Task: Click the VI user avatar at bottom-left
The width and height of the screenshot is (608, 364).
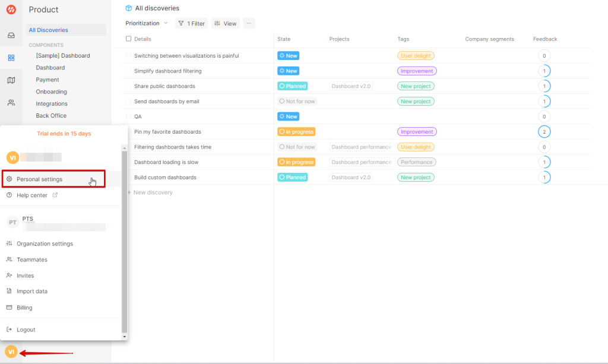Action: (11, 352)
